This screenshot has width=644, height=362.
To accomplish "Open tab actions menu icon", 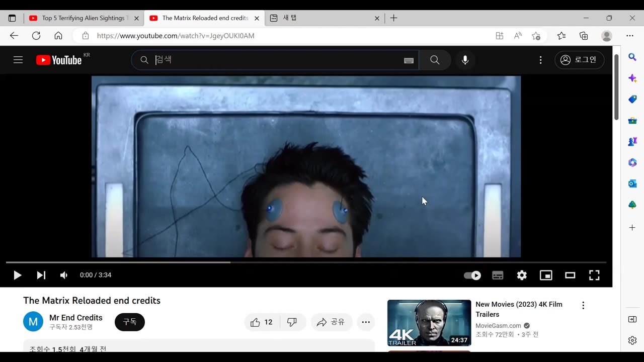I will (12, 18).
